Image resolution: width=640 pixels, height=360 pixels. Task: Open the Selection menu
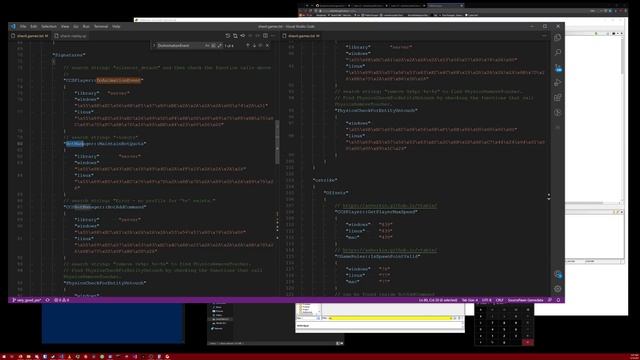(49, 27)
